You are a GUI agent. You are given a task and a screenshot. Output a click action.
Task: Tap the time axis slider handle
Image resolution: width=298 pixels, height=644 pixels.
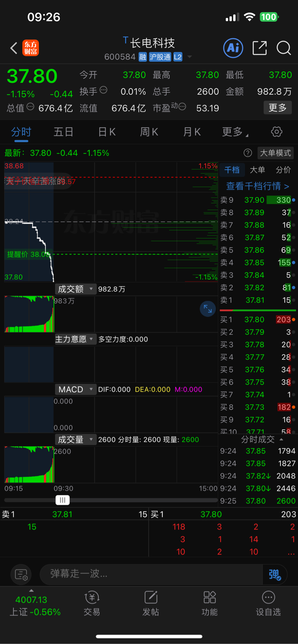62,500
